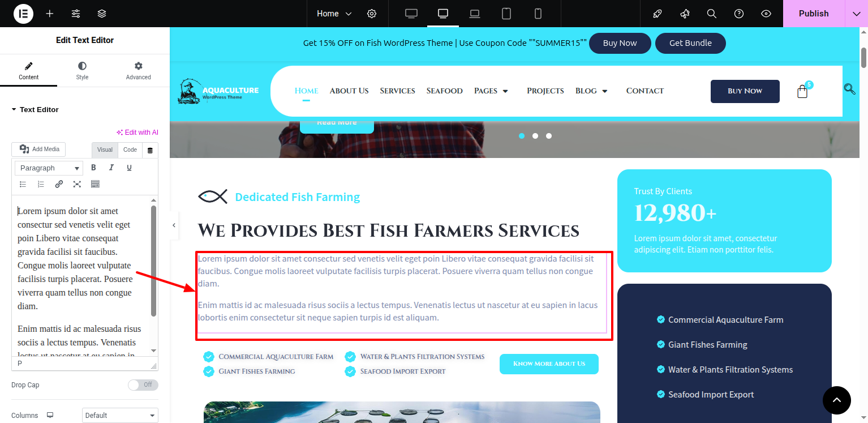This screenshot has height=423, width=868.
Task: Open Finder search magnifier in top bar
Action: (x=712, y=14)
